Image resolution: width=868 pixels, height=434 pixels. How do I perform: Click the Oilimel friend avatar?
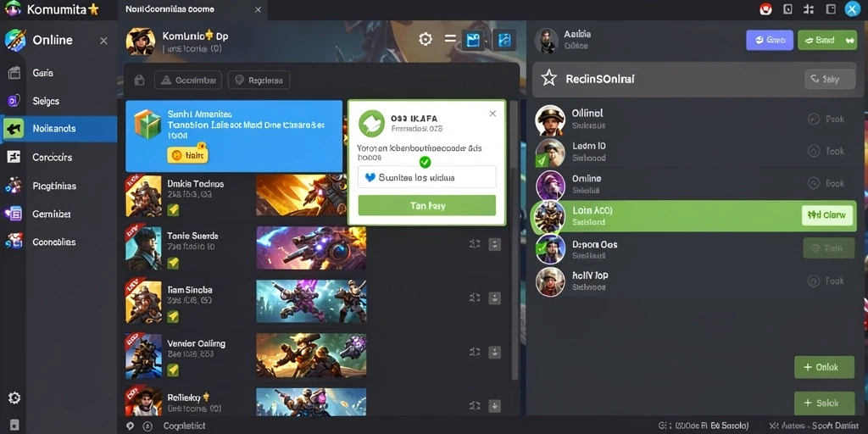[550, 120]
